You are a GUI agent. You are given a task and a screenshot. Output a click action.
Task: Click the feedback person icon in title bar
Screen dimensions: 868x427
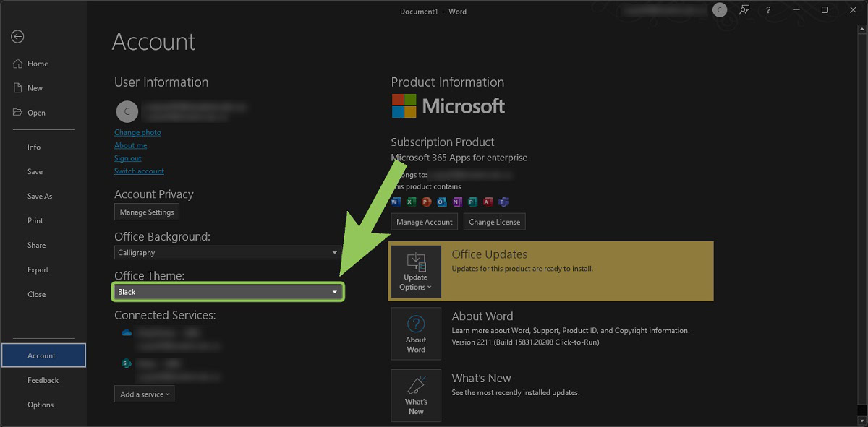744,10
